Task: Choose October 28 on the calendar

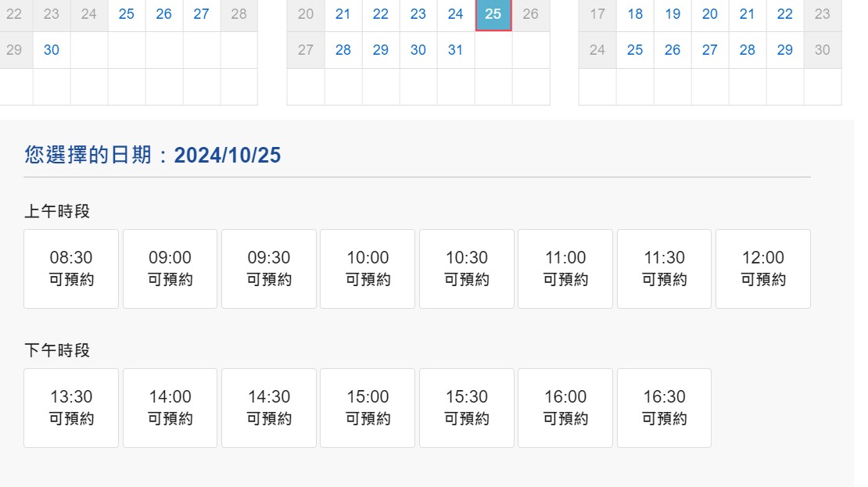Action: pyautogui.click(x=343, y=50)
